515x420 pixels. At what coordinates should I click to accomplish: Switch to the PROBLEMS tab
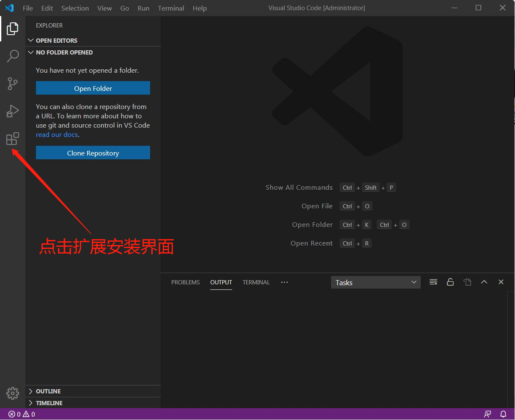pos(185,282)
